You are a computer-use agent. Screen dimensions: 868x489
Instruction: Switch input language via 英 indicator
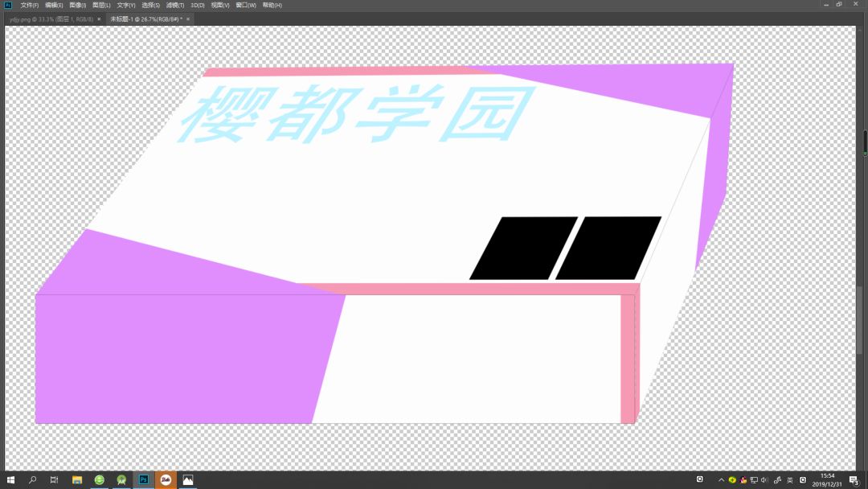tap(790, 480)
